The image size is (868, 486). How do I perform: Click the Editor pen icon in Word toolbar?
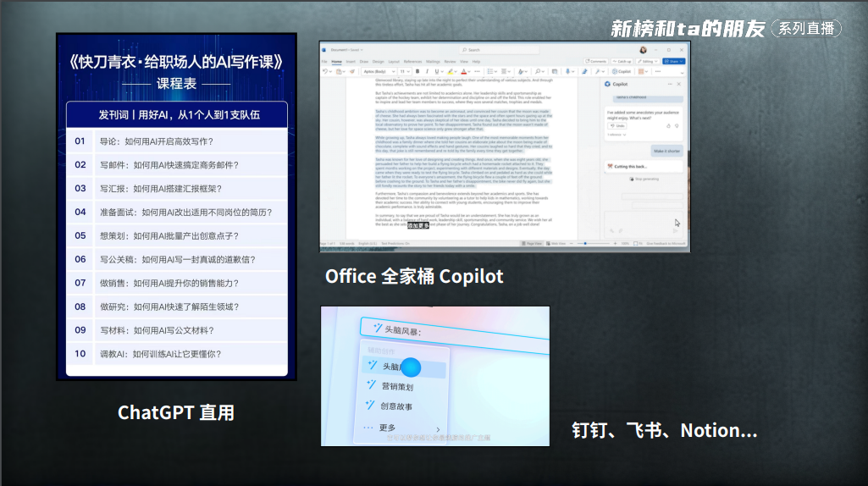tap(584, 71)
